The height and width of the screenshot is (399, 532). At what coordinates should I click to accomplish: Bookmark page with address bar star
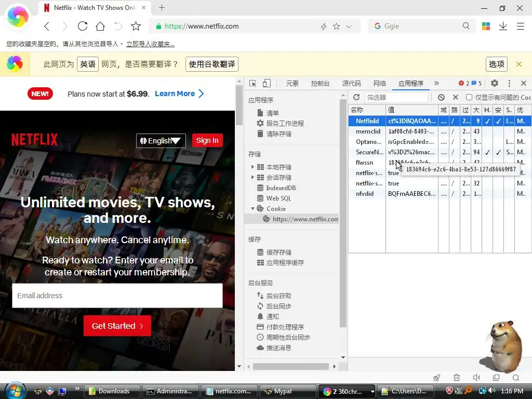pyautogui.click(x=336, y=26)
